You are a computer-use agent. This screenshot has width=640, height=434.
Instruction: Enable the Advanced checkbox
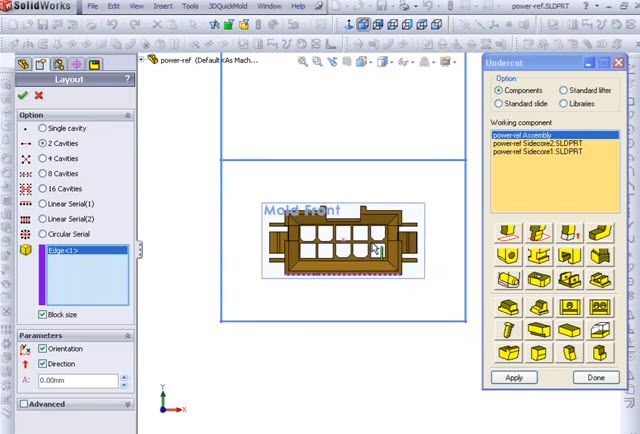[x=24, y=404]
